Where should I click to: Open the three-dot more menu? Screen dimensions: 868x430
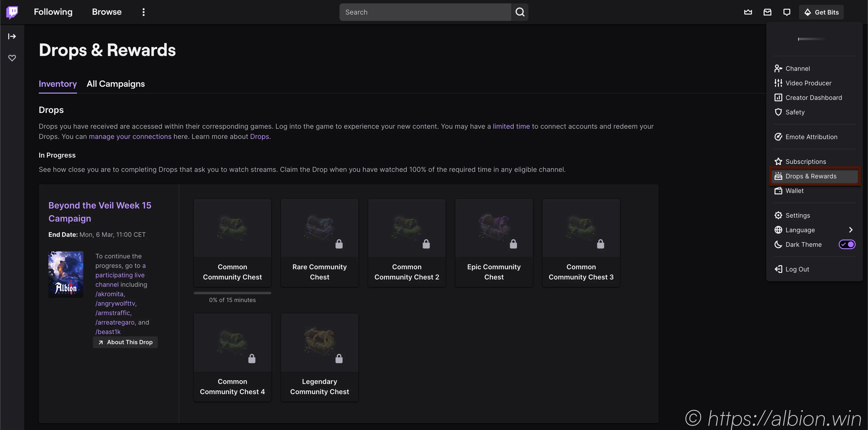(x=144, y=12)
